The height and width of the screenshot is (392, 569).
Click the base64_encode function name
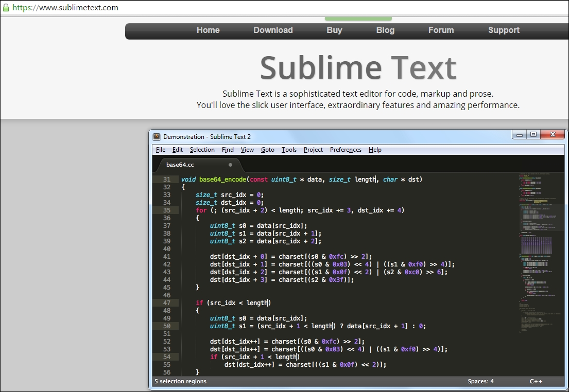tap(222, 180)
